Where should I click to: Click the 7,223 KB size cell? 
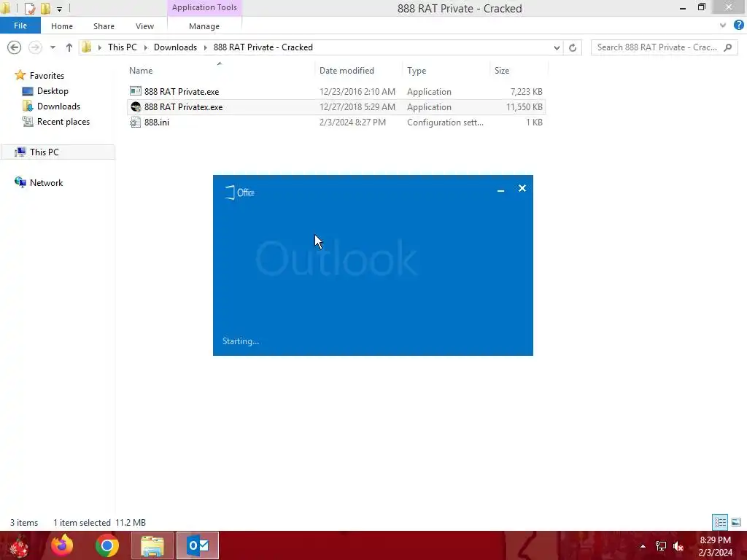coord(527,91)
